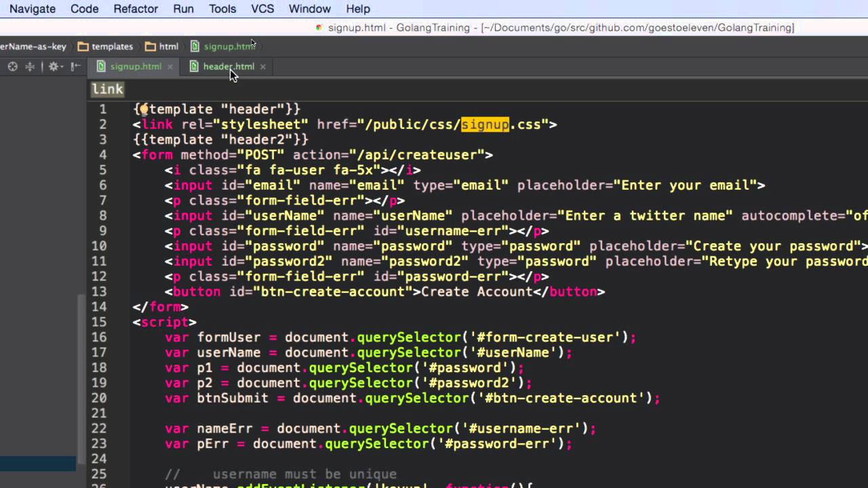Click 'Create your password' placeholder text
The height and width of the screenshot is (488, 868).
point(773,247)
